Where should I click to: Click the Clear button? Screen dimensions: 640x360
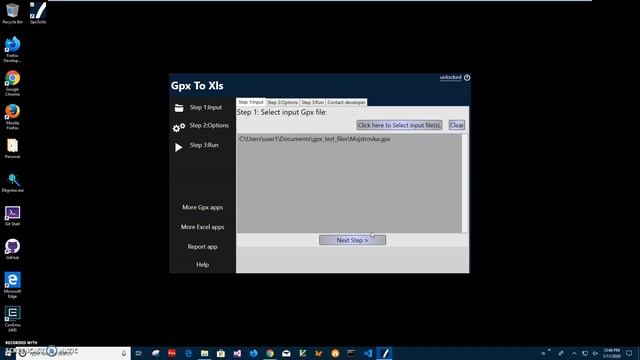[457, 125]
